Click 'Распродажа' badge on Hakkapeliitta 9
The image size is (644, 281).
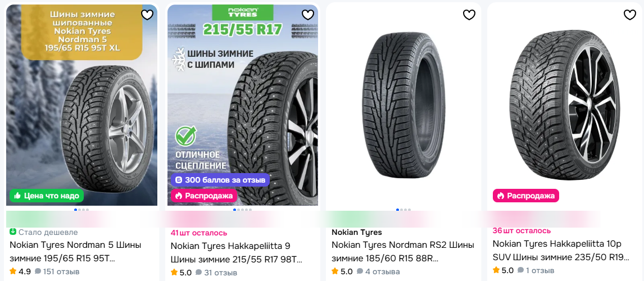pos(205,196)
